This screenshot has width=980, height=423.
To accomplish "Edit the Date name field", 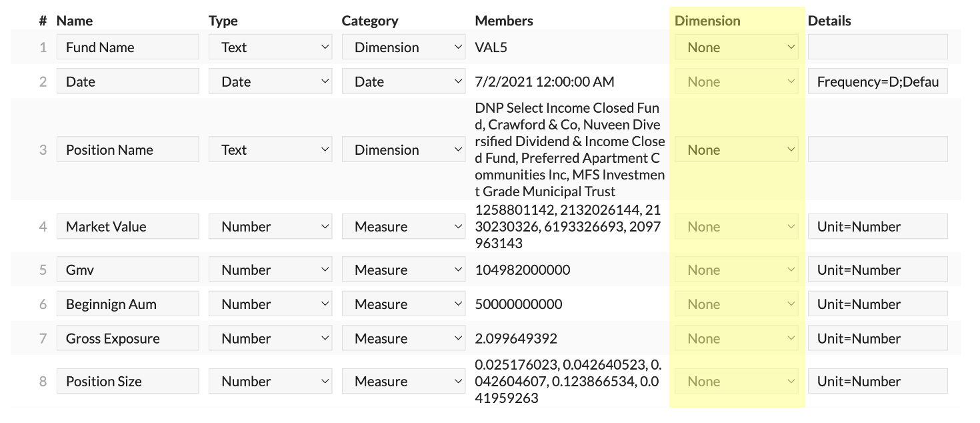I will (128, 81).
